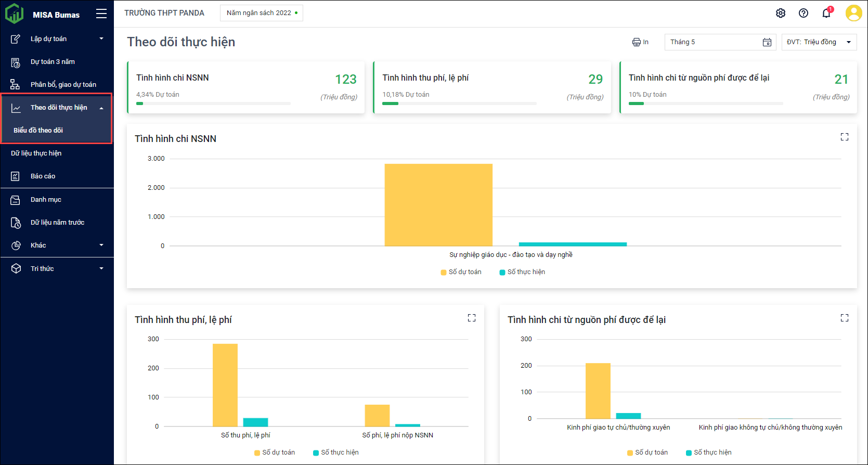Open the user profile avatar

pos(853,13)
